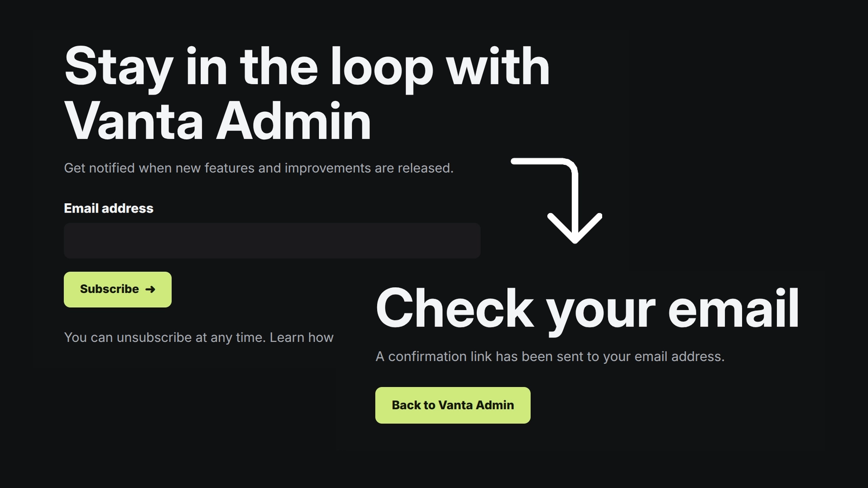Image resolution: width=868 pixels, height=488 pixels.
Task: Open the Learn how link
Action: (x=302, y=337)
